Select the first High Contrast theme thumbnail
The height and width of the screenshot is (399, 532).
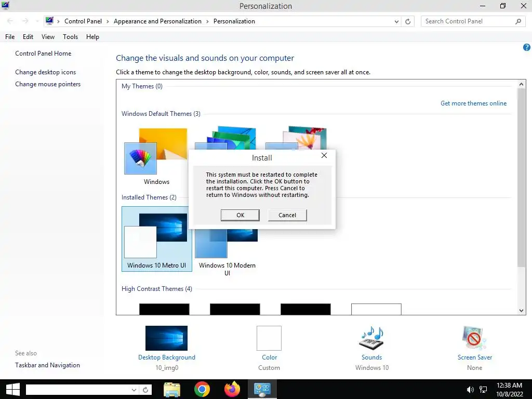click(x=164, y=309)
